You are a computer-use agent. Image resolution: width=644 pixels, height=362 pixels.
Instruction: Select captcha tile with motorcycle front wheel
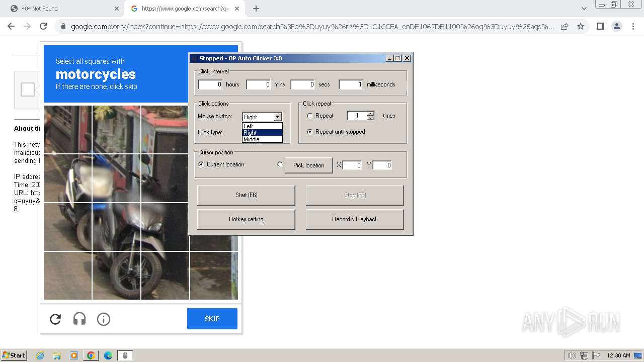(117, 276)
